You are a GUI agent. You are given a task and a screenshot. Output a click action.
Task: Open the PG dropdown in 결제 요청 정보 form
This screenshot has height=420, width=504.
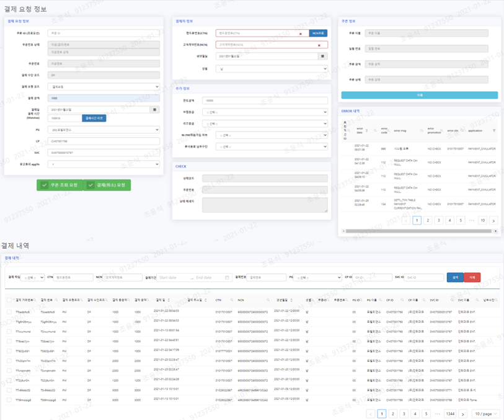coord(104,130)
